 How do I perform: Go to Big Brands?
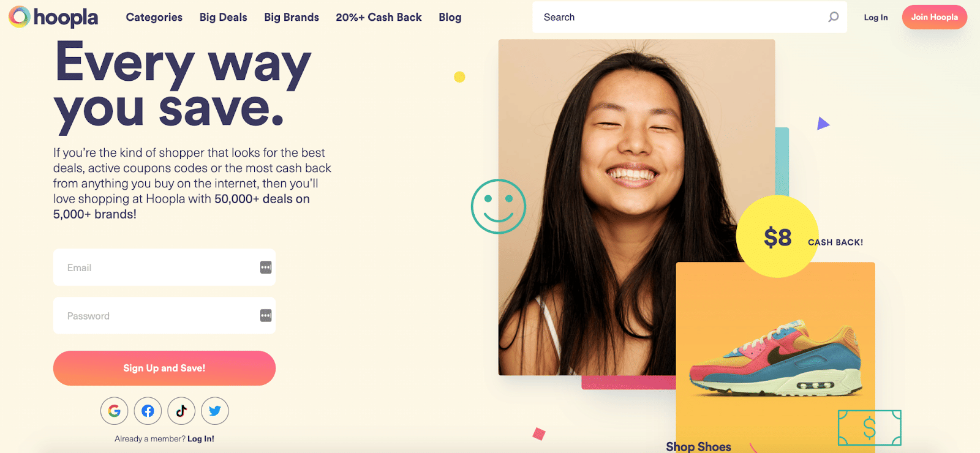coord(292,17)
